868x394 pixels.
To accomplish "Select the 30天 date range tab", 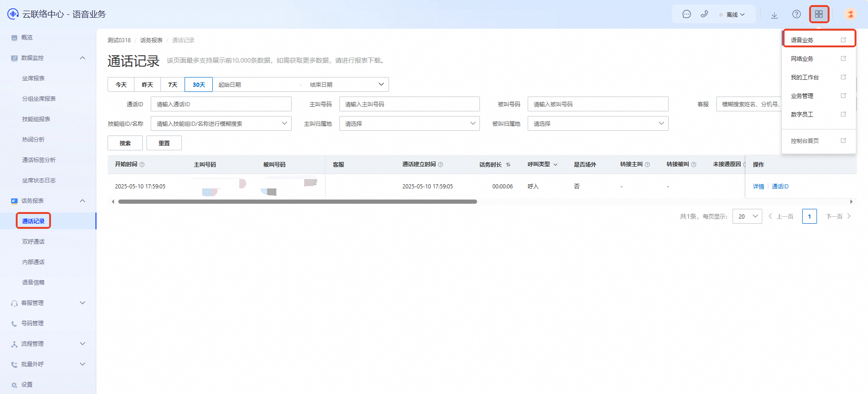I will (199, 84).
